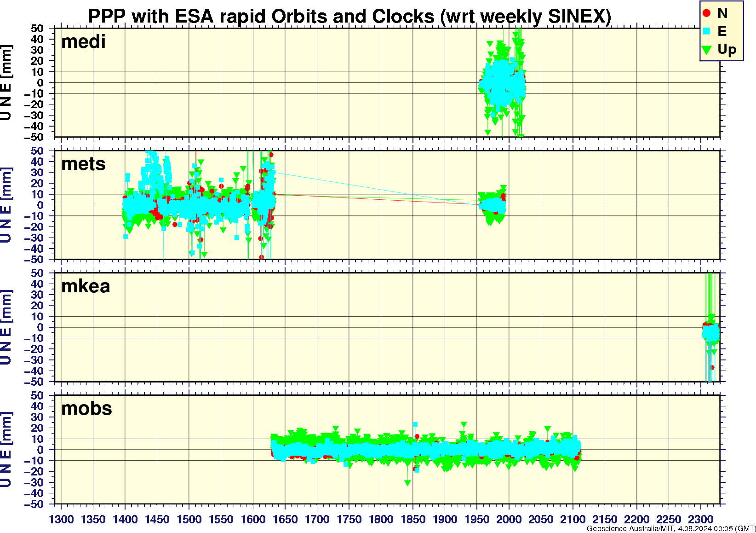Click the x-axis tick label 1350
This screenshot has height=533, width=756.
(93, 520)
